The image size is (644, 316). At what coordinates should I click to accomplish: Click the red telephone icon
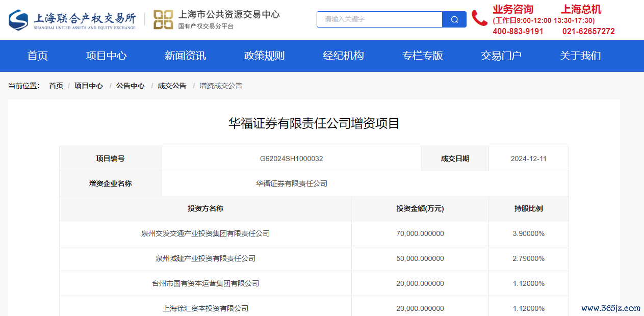click(479, 18)
